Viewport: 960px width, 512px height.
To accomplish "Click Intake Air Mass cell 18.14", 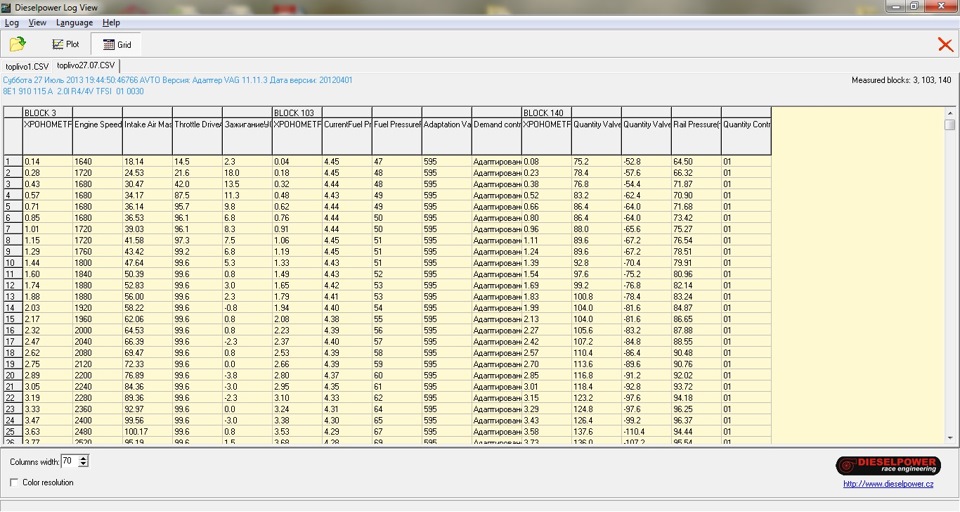I will (x=148, y=162).
